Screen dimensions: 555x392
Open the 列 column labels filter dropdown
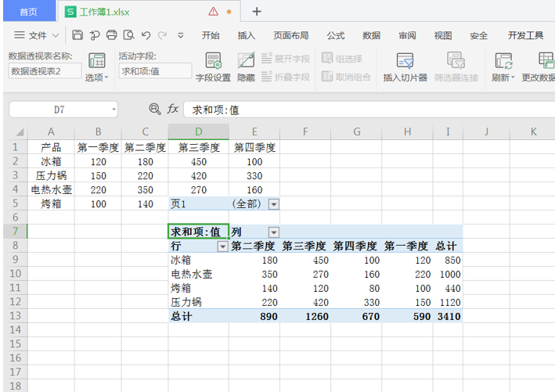pyautogui.click(x=274, y=232)
